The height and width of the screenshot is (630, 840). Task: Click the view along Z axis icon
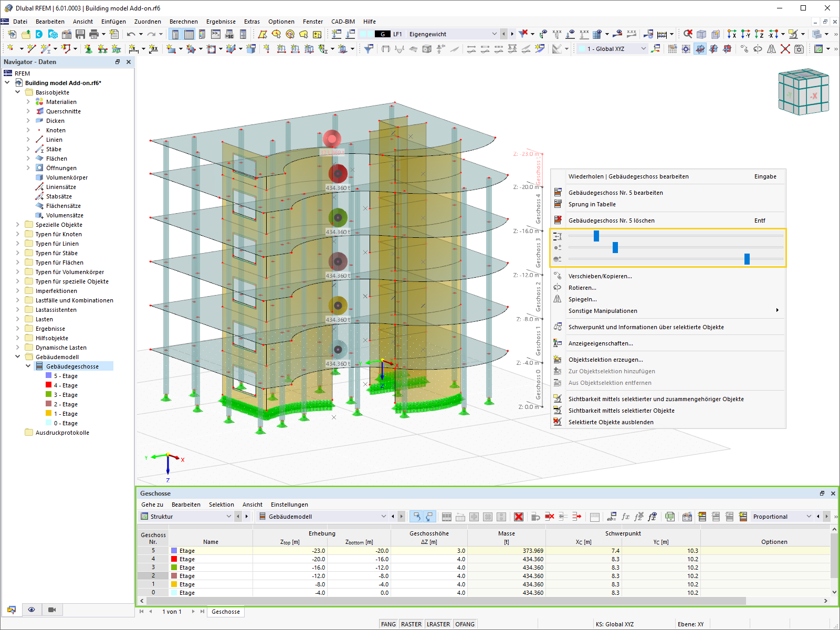click(x=759, y=34)
